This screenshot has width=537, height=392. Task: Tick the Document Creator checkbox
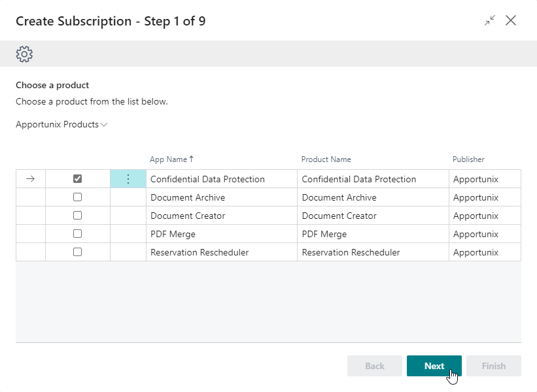[x=78, y=216]
